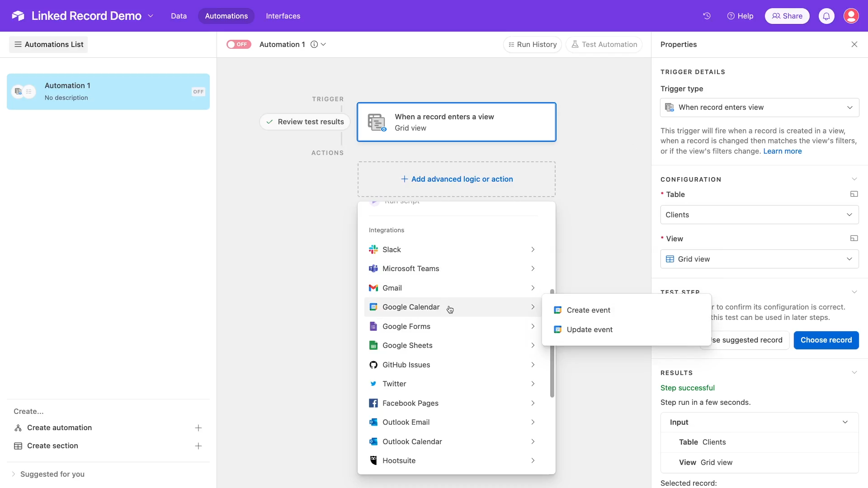Select Create event submenu item

[627, 310]
